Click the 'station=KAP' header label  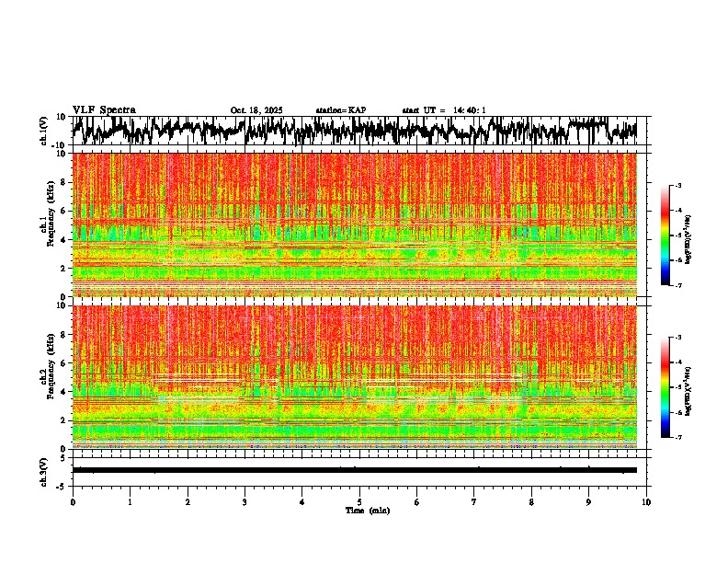coord(341,110)
